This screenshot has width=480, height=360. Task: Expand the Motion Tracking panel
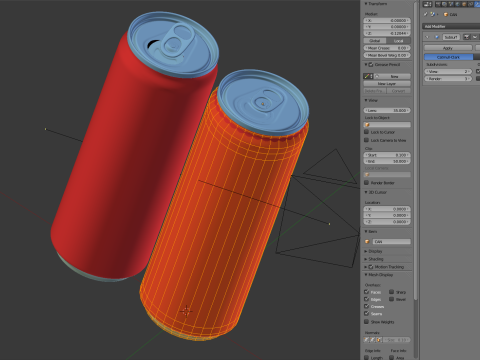tap(366, 267)
